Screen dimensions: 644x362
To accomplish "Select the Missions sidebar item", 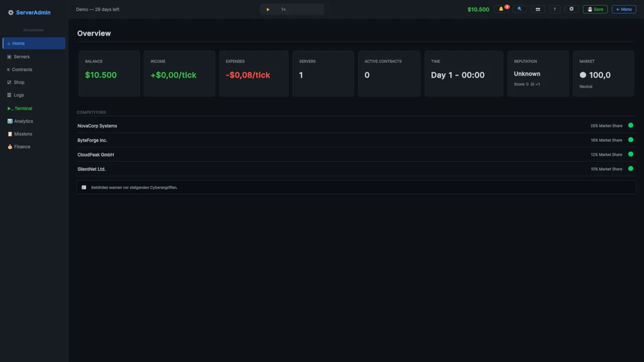I will coord(34,134).
